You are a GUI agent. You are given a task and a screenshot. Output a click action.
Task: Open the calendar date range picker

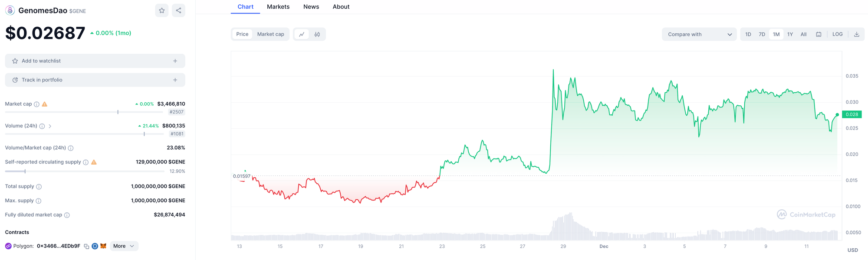point(819,34)
